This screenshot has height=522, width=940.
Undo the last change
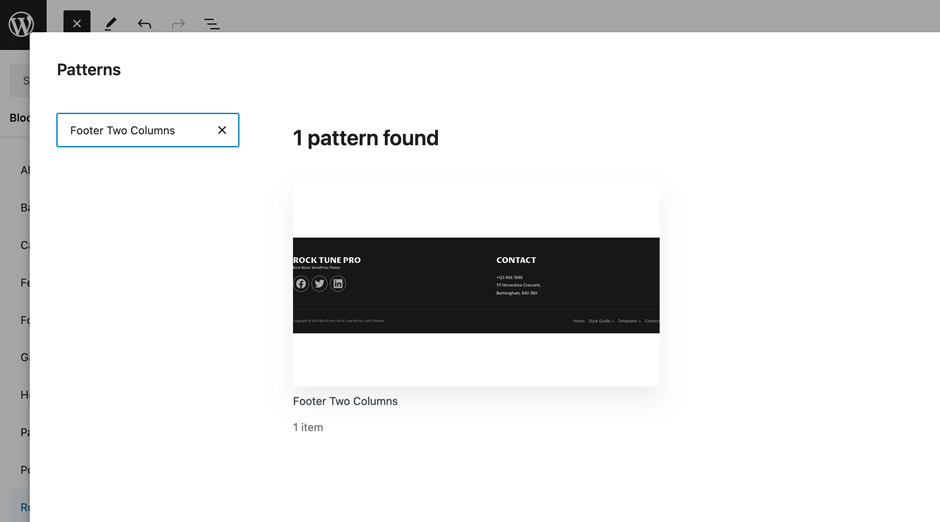pos(145,24)
